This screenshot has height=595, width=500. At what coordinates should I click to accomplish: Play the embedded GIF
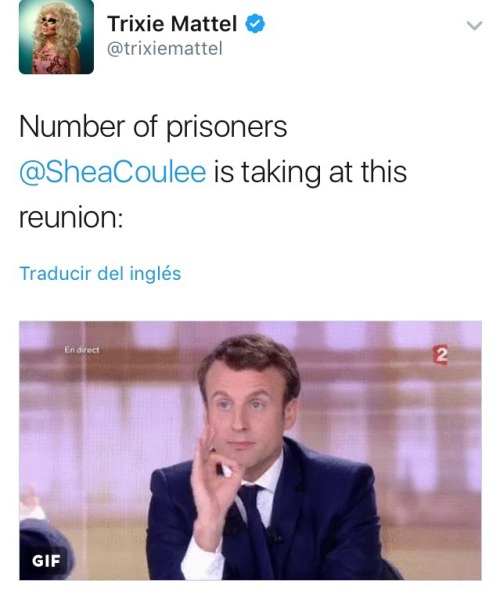pyautogui.click(x=250, y=450)
